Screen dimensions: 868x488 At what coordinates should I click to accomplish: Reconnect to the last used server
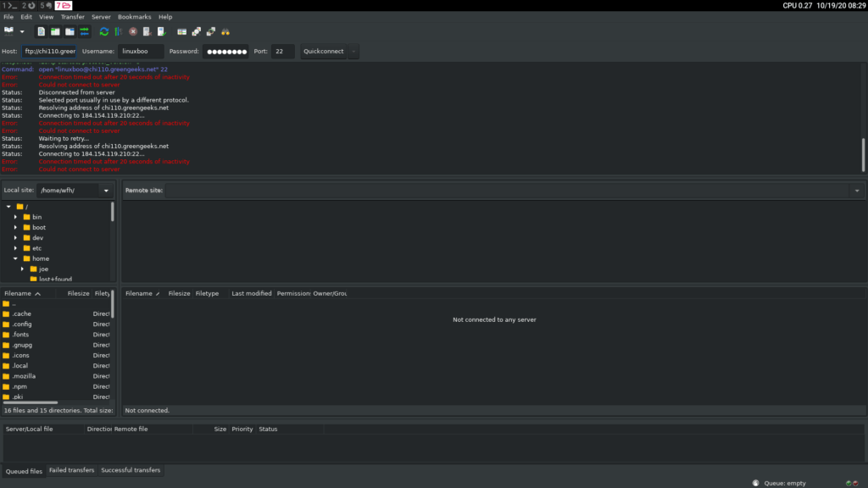click(161, 31)
